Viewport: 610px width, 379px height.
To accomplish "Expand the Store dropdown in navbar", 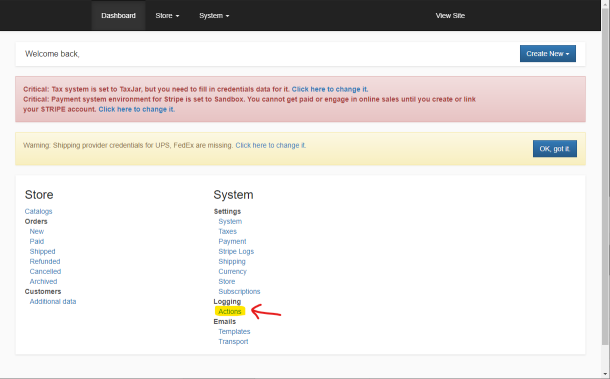I will tap(167, 16).
